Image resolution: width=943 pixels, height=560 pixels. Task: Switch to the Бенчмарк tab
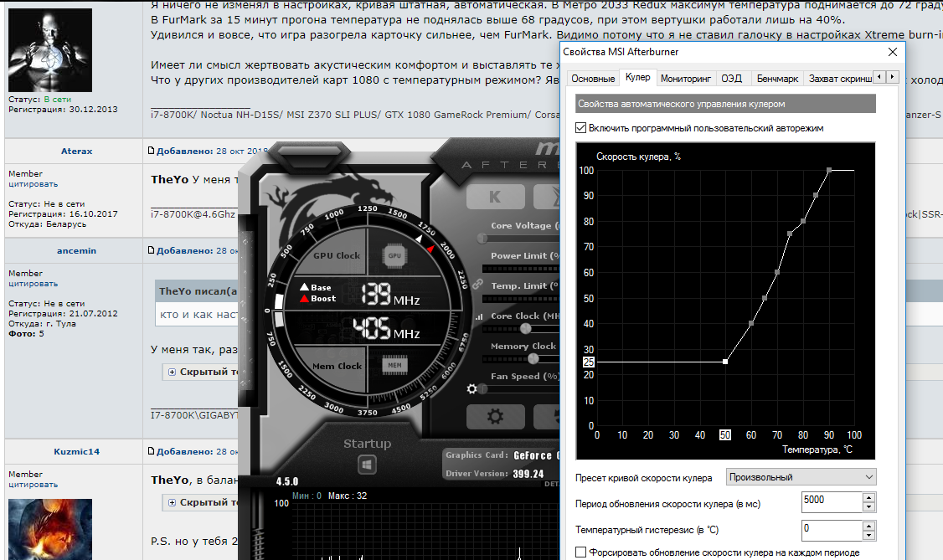point(777,79)
